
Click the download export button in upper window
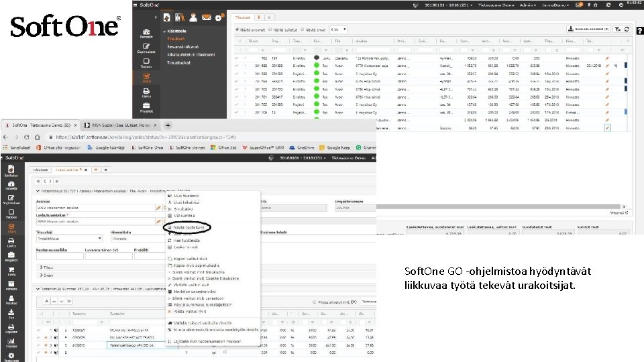click(x=588, y=29)
